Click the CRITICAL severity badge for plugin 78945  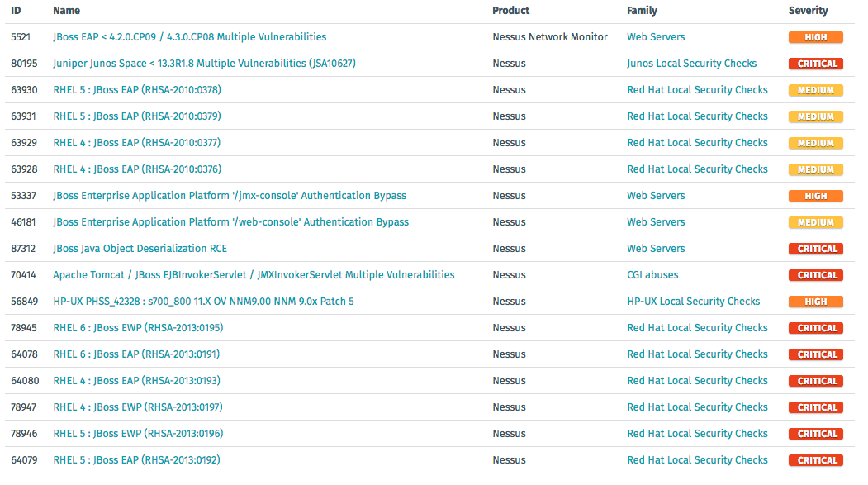816,328
